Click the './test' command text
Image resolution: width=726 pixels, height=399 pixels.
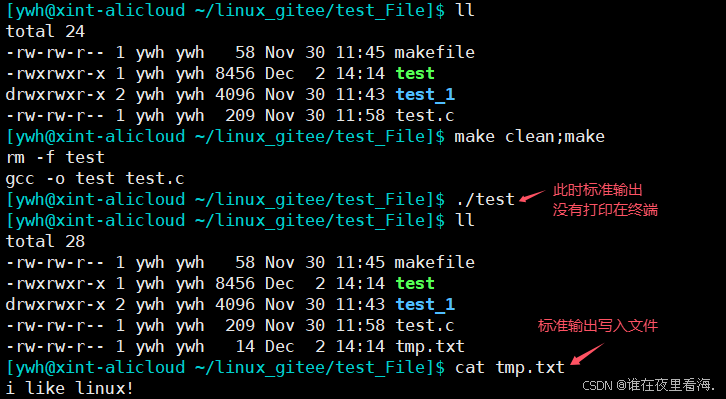[x=484, y=200]
